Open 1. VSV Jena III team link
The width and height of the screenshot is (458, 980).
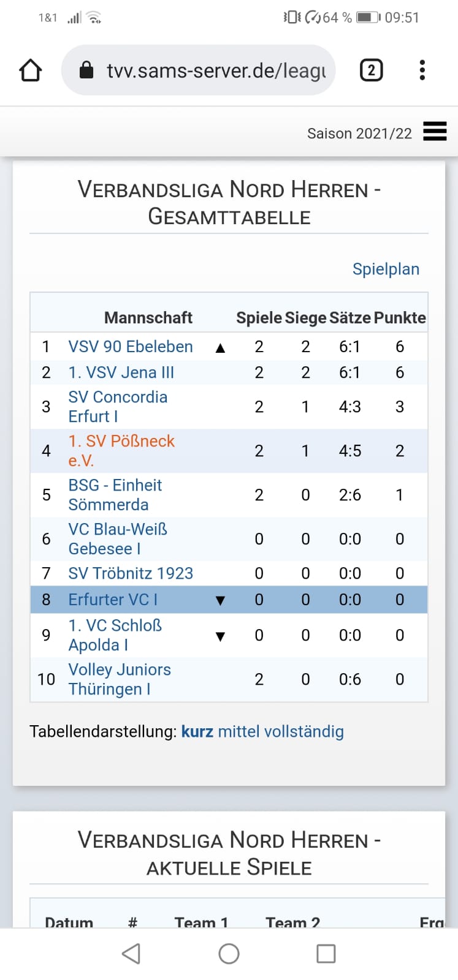(121, 372)
